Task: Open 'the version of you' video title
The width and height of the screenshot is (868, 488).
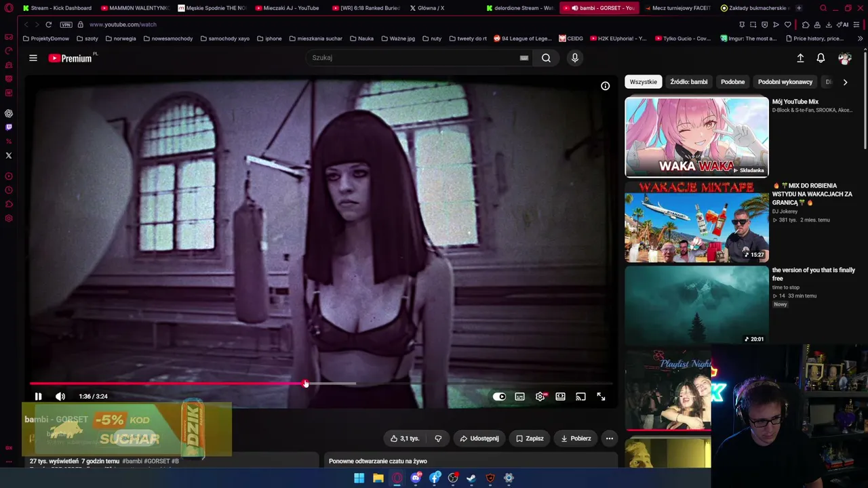Action: tap(813, 274)
